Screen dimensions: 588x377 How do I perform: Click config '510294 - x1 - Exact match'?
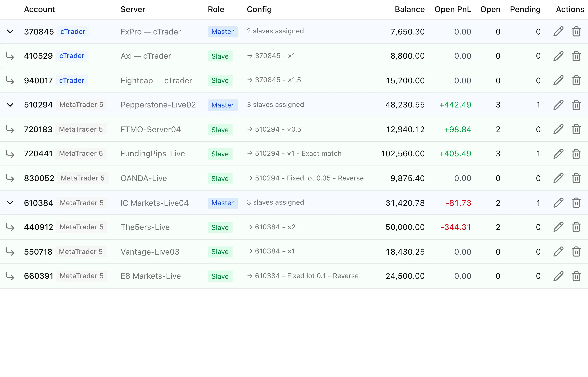point(294,153)
